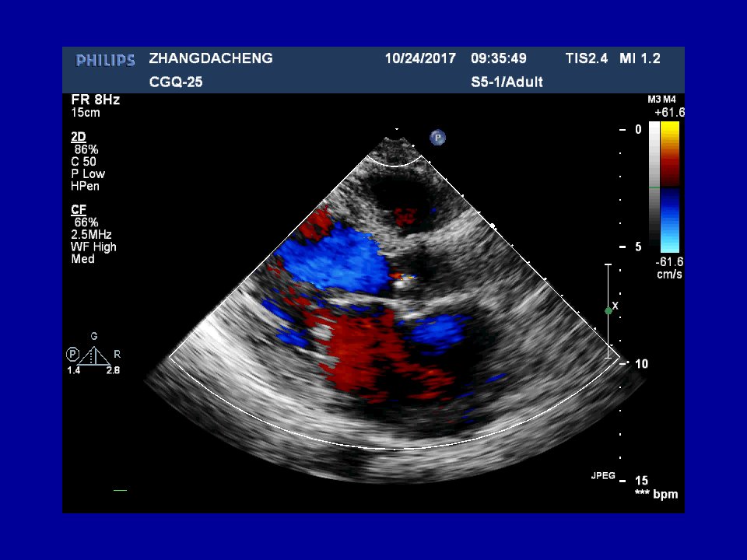Click the 10 cm depth marker

(x=641, y=364)
